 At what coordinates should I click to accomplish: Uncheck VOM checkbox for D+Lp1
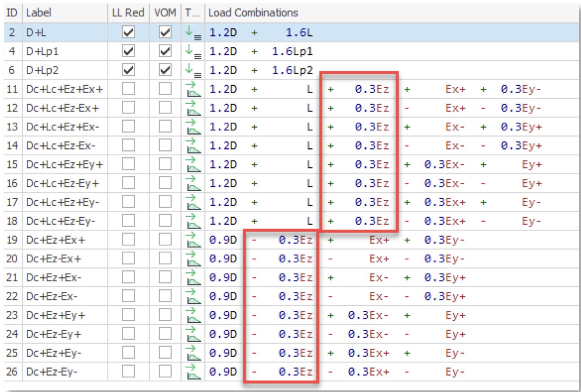pos(165,51)
